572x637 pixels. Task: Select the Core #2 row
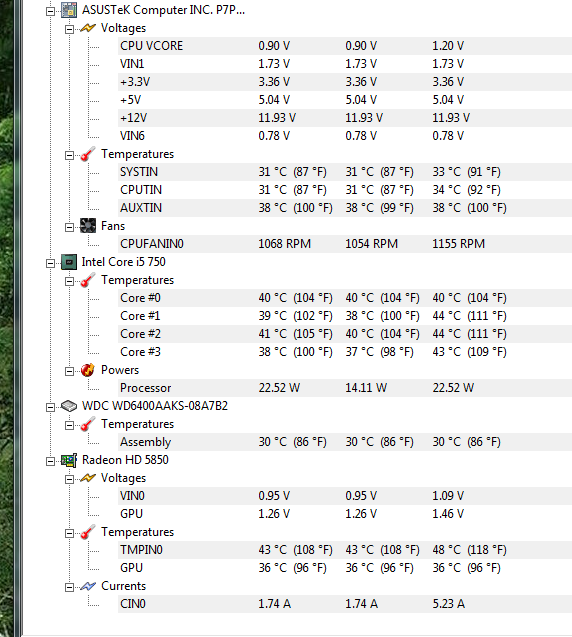(345, 334)
